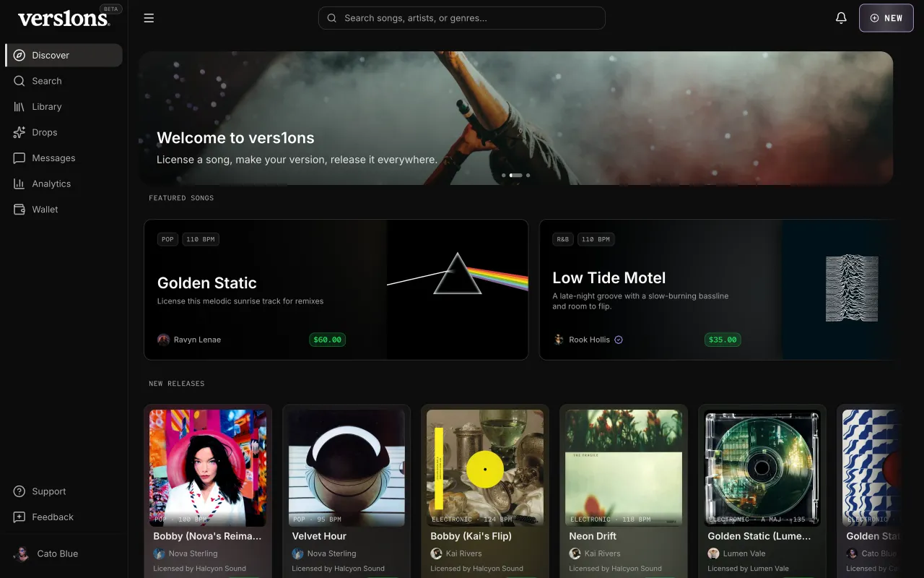Click the R&B genre tag on Low Tide Motel
Image resolution: width=924 pixels, height=578 pixels.
[563, 239]
